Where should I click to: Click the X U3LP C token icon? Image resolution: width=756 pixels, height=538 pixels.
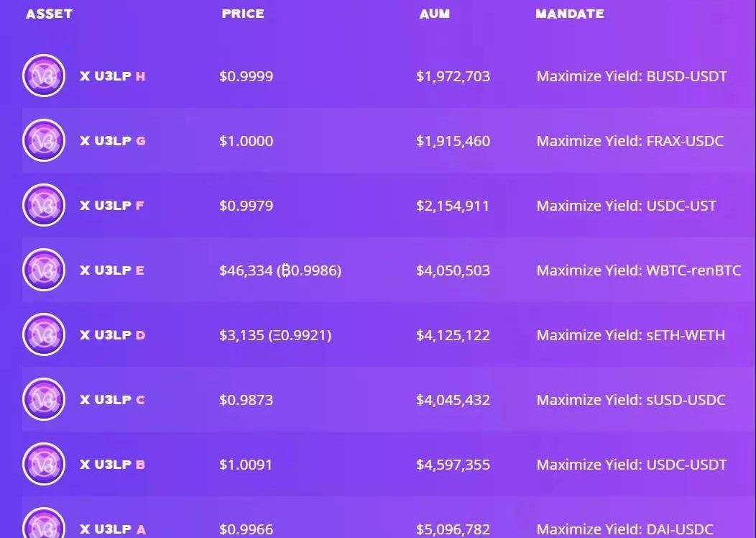pos(44,399)
